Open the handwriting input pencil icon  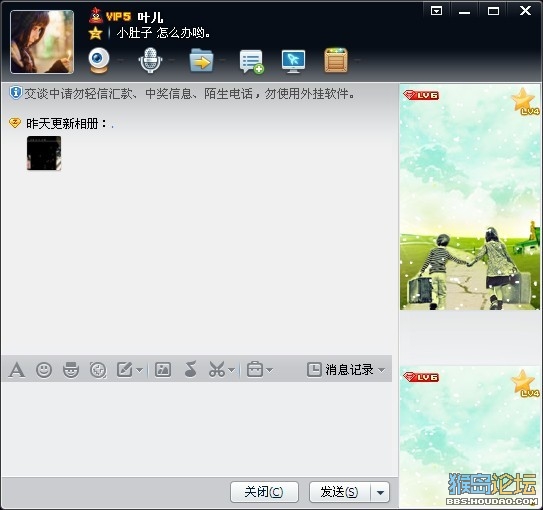tap(125, 370)
